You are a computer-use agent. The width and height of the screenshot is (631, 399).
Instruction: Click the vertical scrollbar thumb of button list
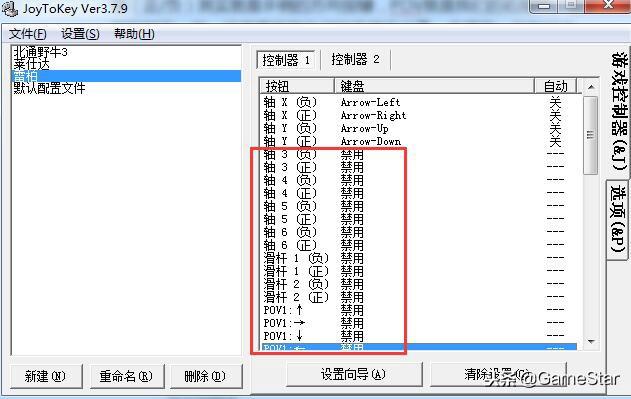590,135
